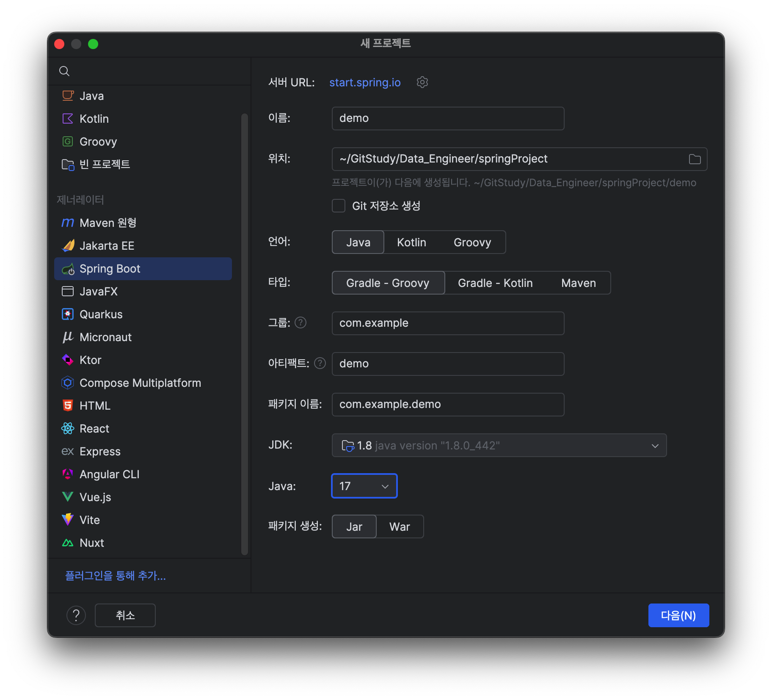Click the Micronaut mu icon
The width and height of the screenshot is (772, 700).
tap(68, 337)
